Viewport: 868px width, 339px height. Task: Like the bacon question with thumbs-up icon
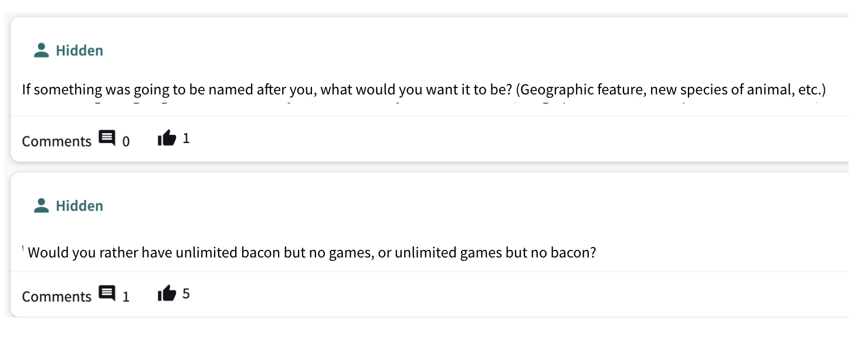click(x=167, y=294)
